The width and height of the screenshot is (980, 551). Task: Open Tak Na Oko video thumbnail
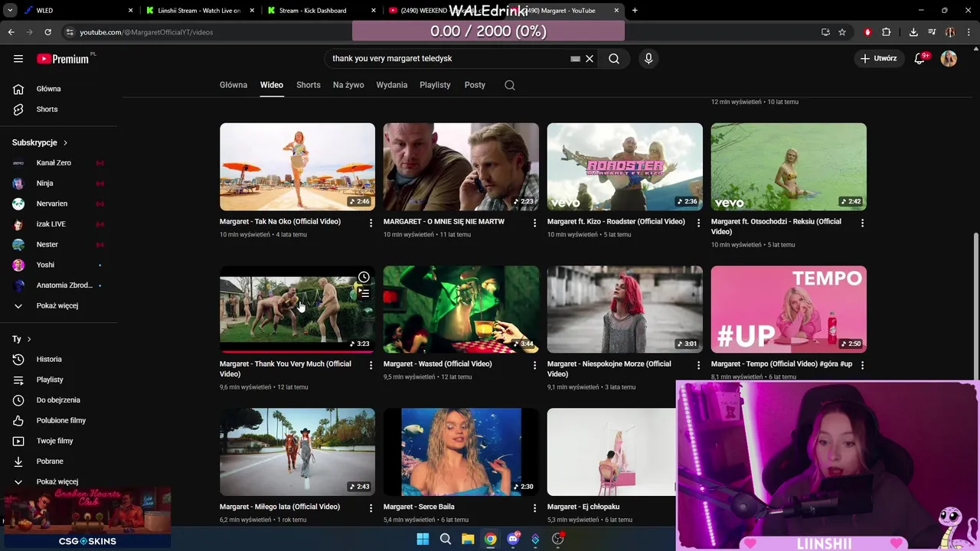[297, 167]
